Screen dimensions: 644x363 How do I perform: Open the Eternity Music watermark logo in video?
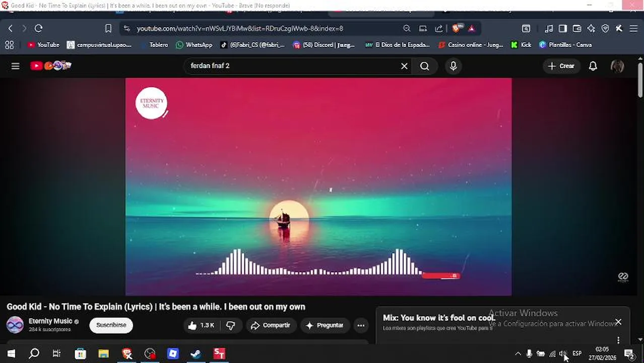point(151,103)
